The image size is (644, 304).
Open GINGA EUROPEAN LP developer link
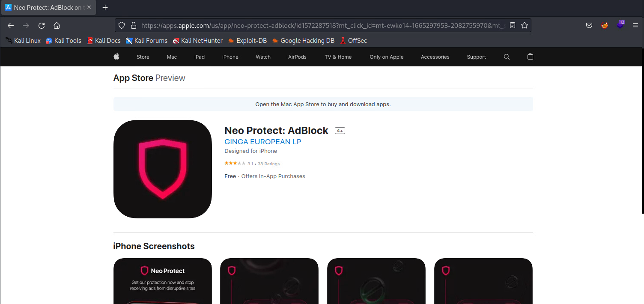[x=262, y=142]
